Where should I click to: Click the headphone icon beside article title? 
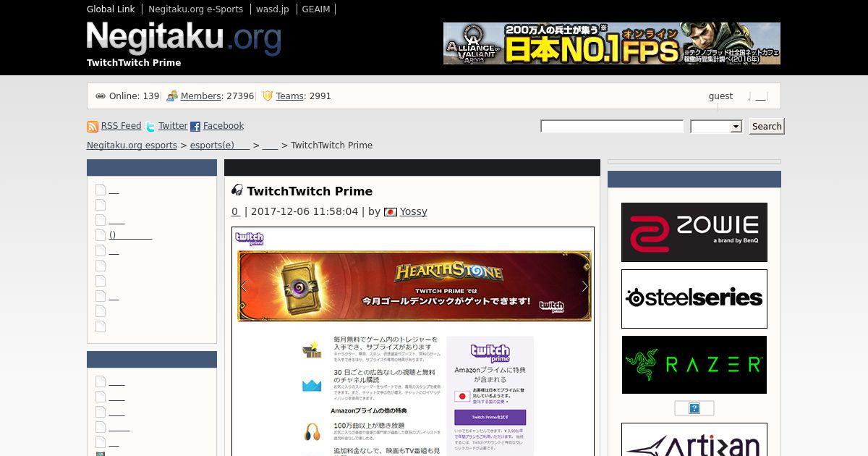click(237, 190)
